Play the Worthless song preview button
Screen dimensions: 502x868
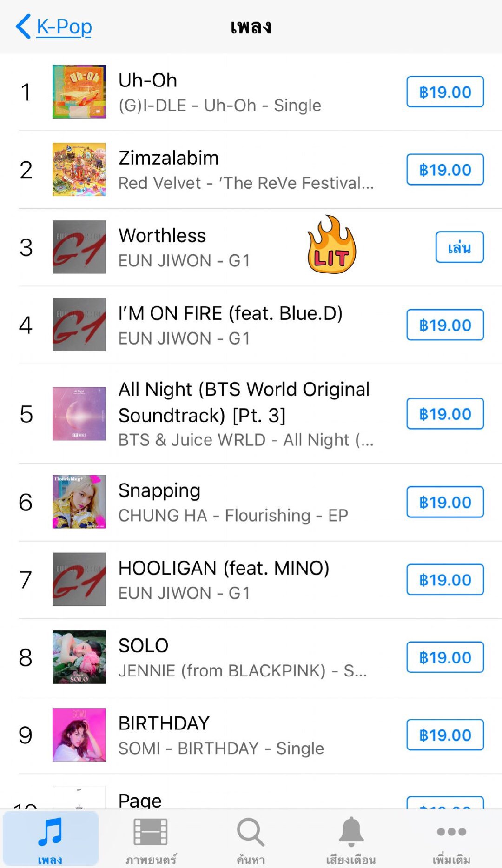pos(459,247)
